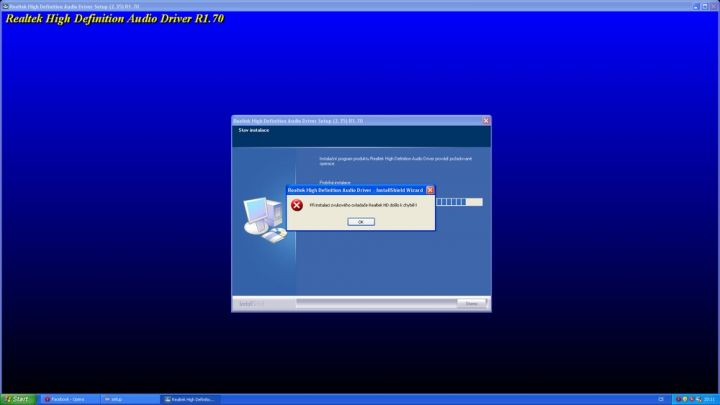Click the "Stav instalace" header text
This screenshot has width=720, height=405.
click(x=253, y=130)
